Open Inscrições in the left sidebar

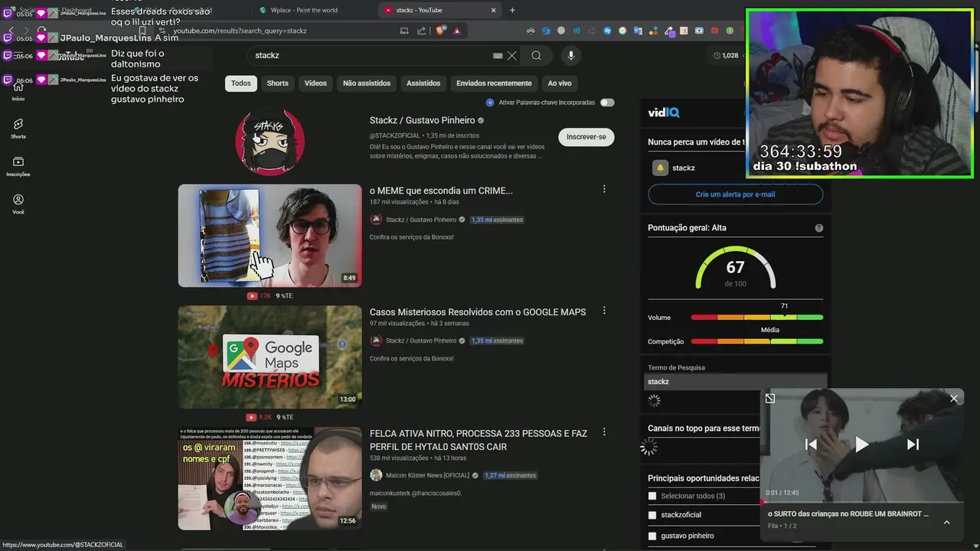18,166
